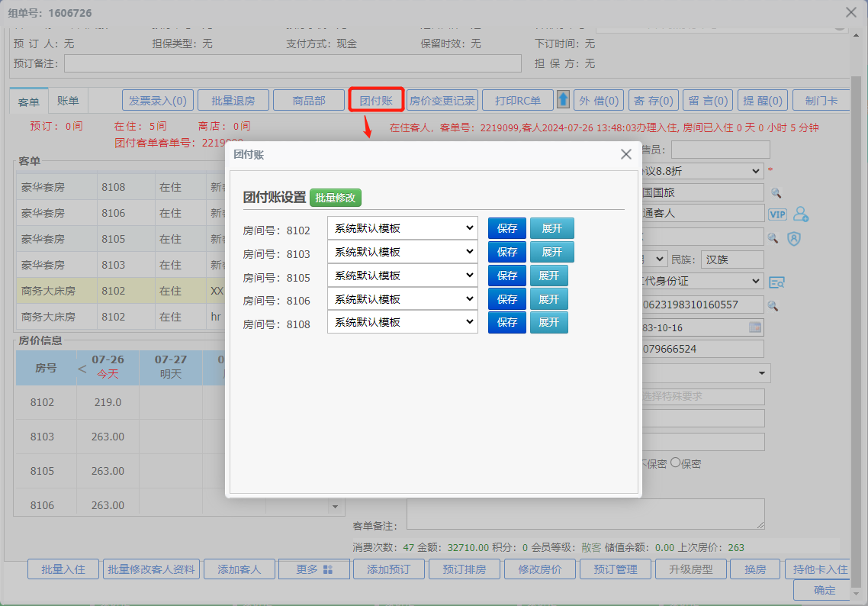This screenshot has height=606, width=868.
Task: Click 展开 for room 8108
Action: [549, 322]
